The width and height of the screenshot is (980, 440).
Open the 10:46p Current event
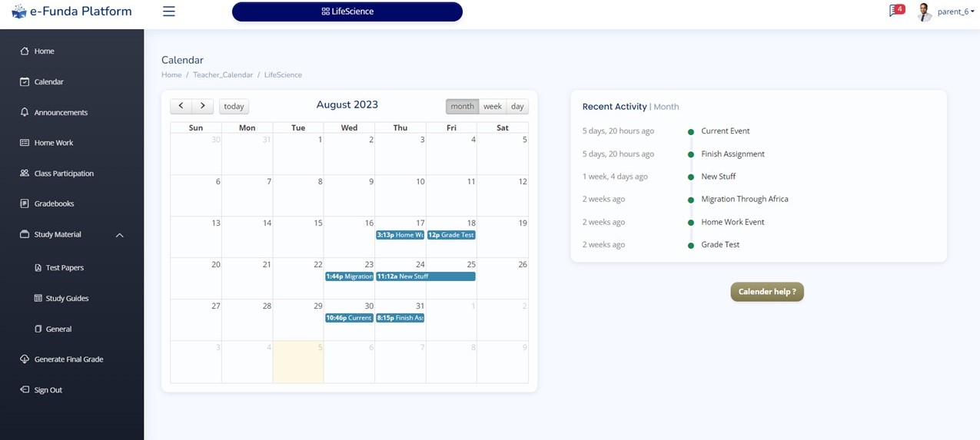click(349, 318)
